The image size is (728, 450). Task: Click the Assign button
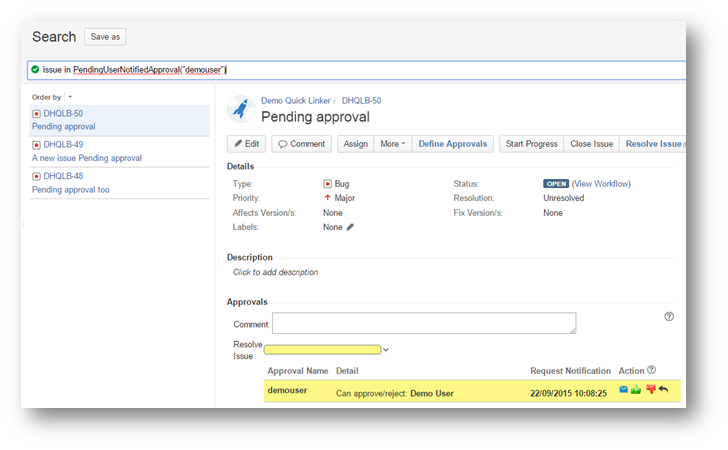(356, 144)
